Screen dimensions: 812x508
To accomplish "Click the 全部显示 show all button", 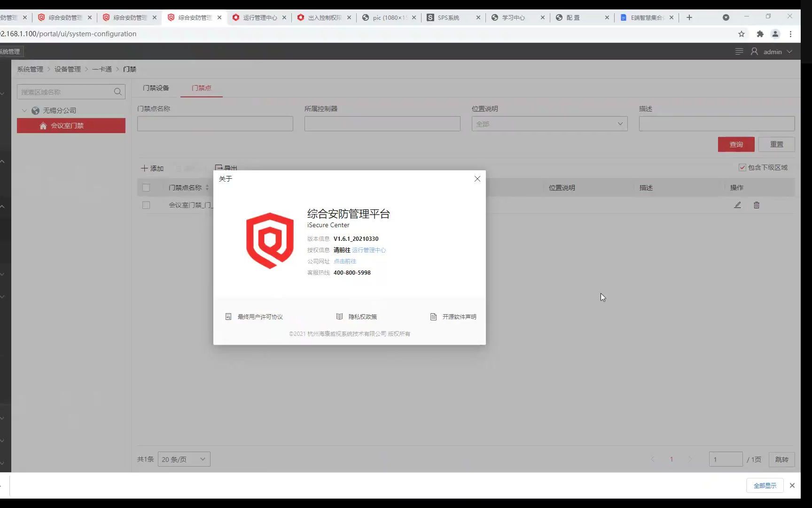I will [x=765, y=485].
